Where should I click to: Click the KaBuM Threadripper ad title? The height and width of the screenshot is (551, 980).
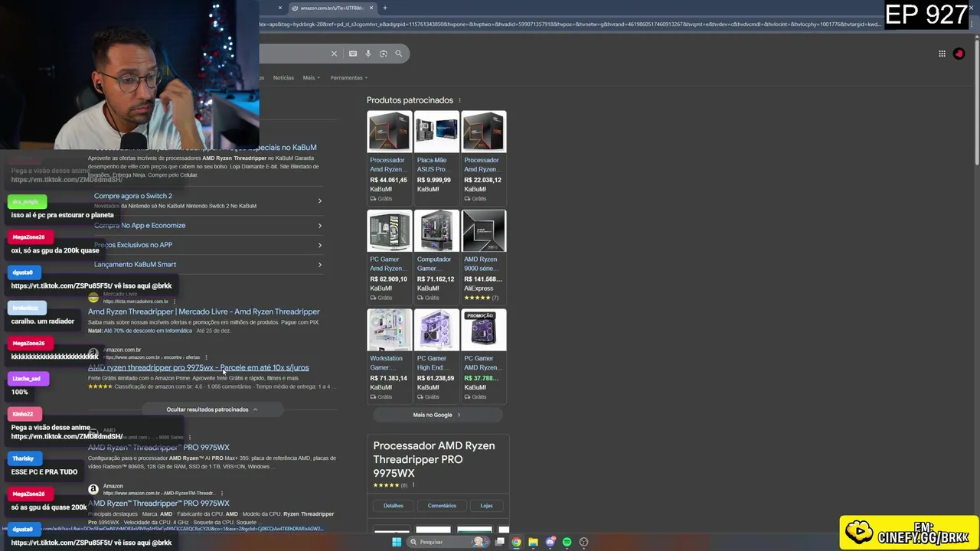(x=202, y=147)
